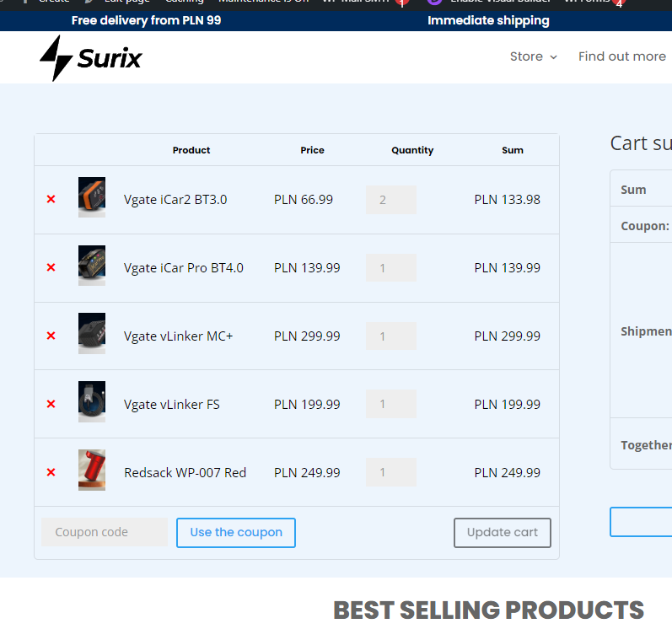672x629 pixels.
Task: Click the Coupon: label in cart summary
Action: click(x=645, y=226)
